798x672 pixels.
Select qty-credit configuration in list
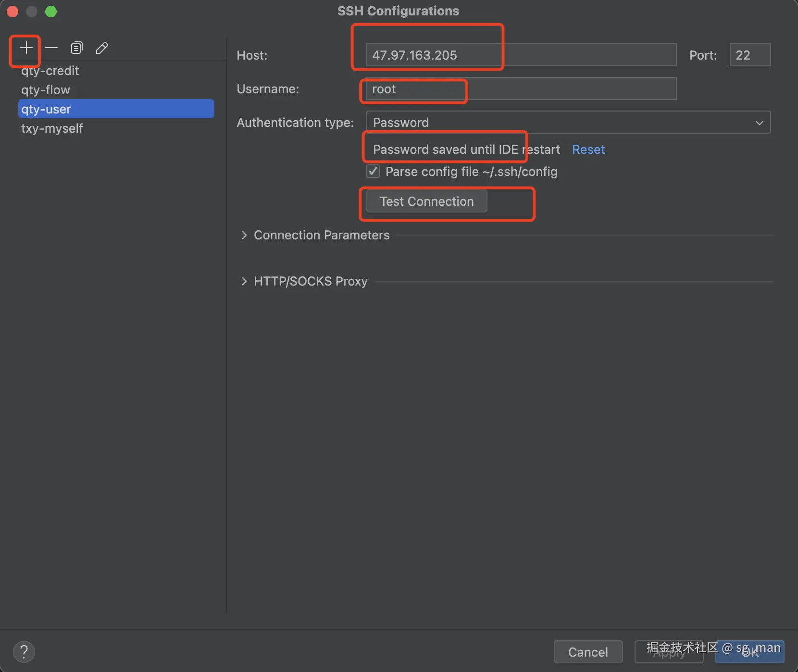coord(50,71)
